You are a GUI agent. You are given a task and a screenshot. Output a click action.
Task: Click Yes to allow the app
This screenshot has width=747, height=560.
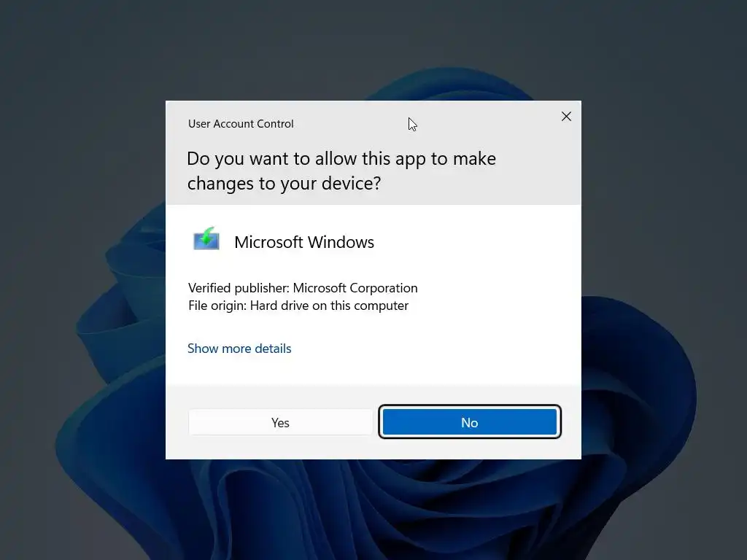click(280, 422)
